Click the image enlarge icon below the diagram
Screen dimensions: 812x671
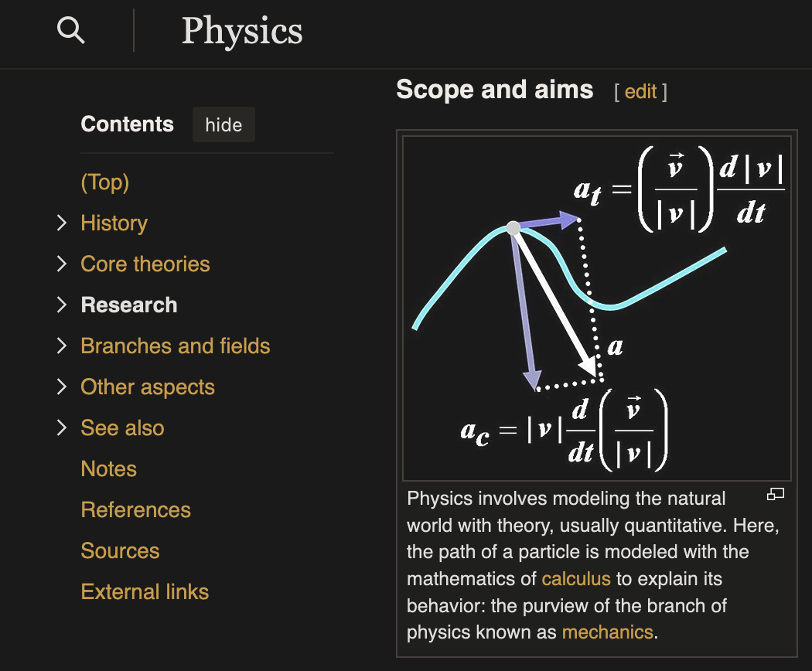(x=776, y=493)
